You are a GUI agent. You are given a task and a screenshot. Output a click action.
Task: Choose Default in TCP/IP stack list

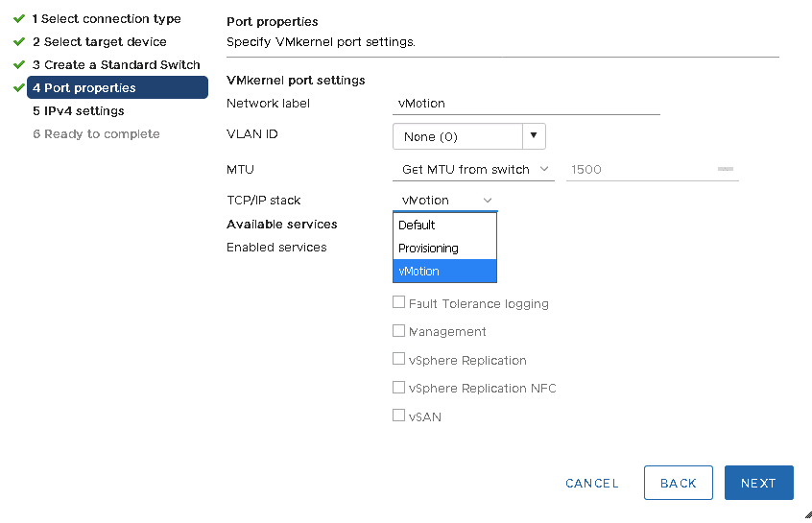[444, 225]
